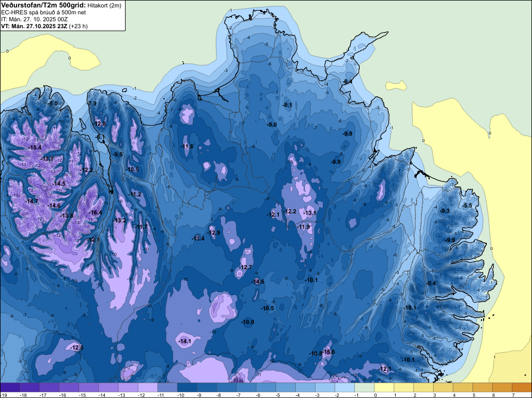The width and height of the screenshot is (532, 398).
Task: Click the -6.1 temperature value
Action: (101, 137)
